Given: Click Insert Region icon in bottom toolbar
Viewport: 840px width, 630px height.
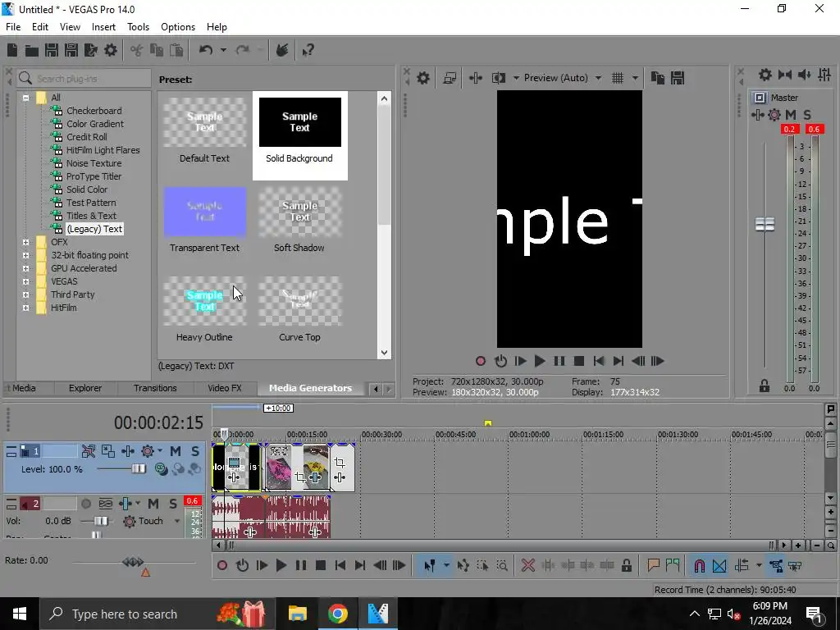Looking at the screenshot, I should point(673,565).
